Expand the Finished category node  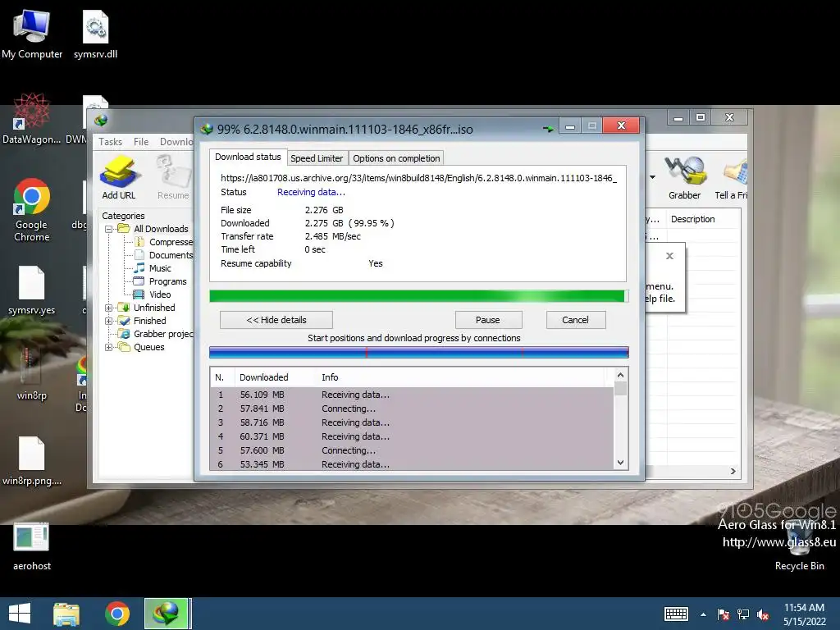tap(109, 321)
